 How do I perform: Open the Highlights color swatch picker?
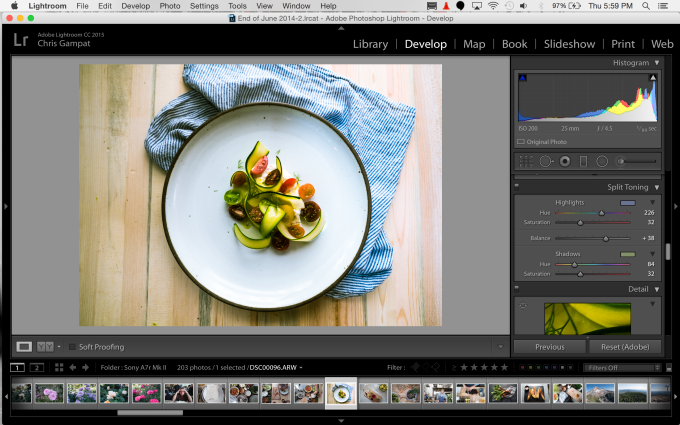628,203
